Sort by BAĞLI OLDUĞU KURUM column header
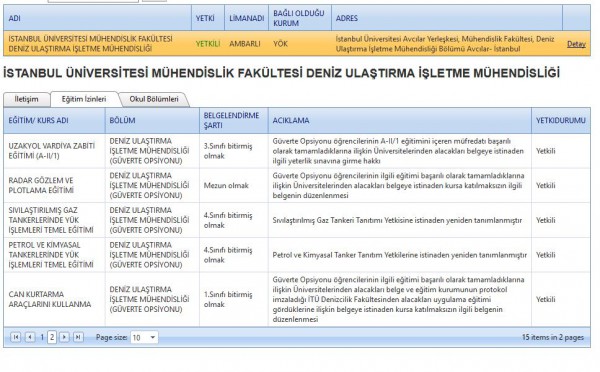 click(300, 18)
